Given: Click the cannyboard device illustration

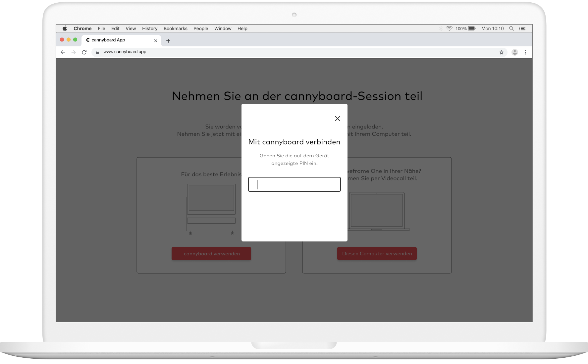Looking at the screenshot, I should pyautogui.click(x=211, y=210).
